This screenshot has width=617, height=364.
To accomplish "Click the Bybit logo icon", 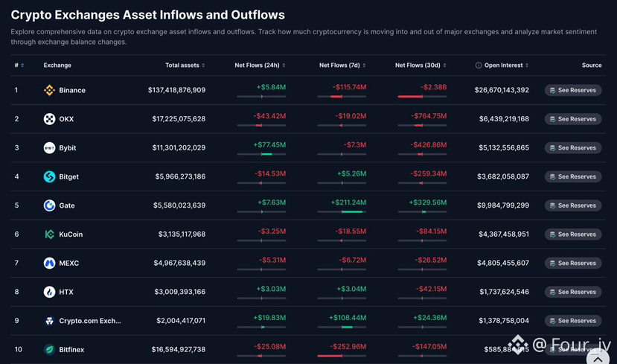I will tap(49, 147).
